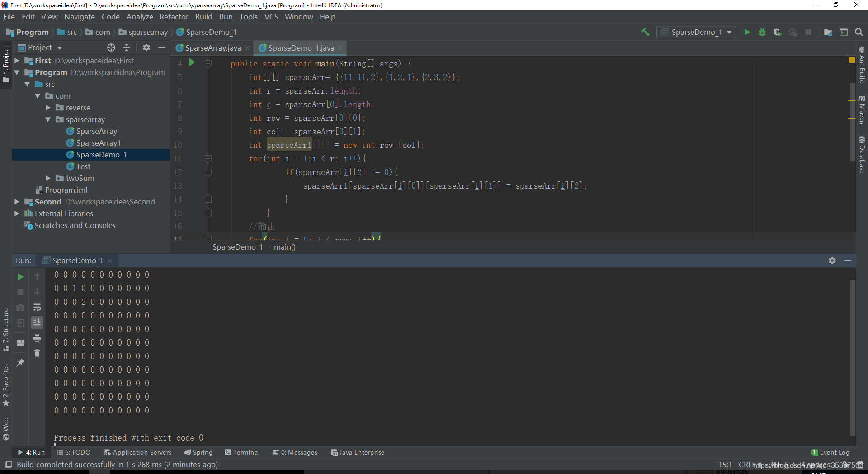Click the yellow warning indicator in editor stripe
Viewport: 868px width, 474px height.
pos(852,60)
